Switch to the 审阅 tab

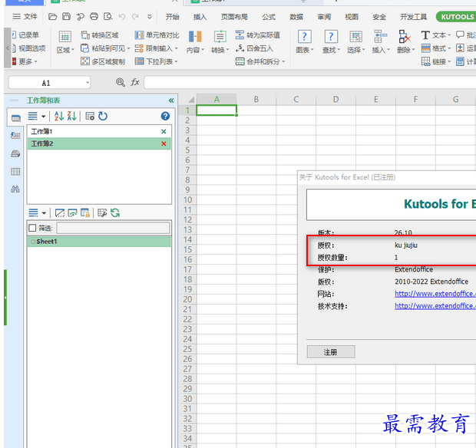(324, 17)
